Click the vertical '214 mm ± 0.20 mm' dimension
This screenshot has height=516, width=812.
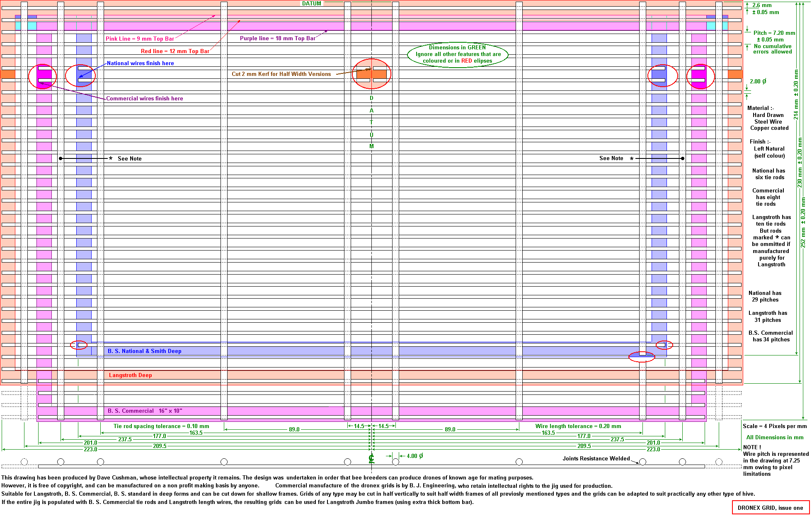click(x=796, y=95)
